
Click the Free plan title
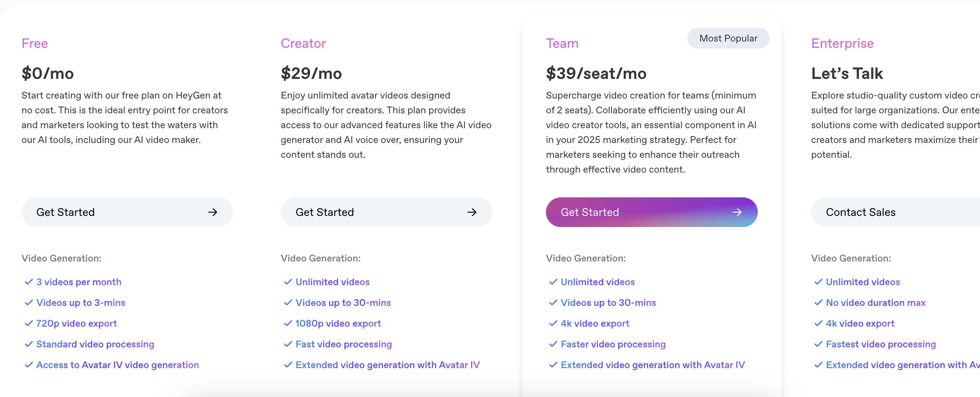[34, 43]
